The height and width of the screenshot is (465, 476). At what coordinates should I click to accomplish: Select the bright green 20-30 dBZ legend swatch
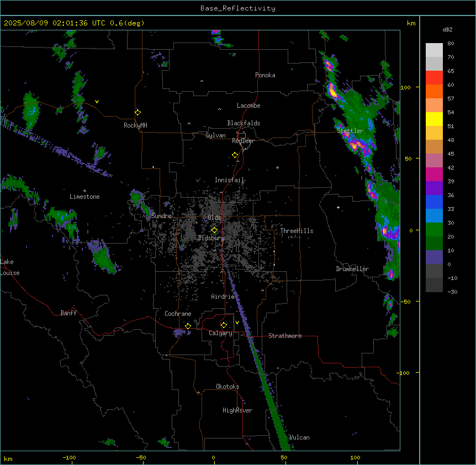click(x=434, y=230)
